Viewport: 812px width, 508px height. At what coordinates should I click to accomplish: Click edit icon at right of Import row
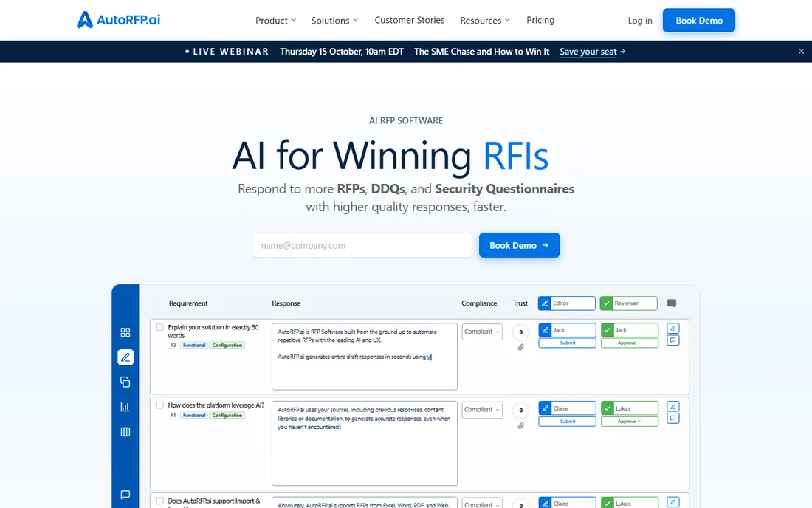[x=673, y=502]
